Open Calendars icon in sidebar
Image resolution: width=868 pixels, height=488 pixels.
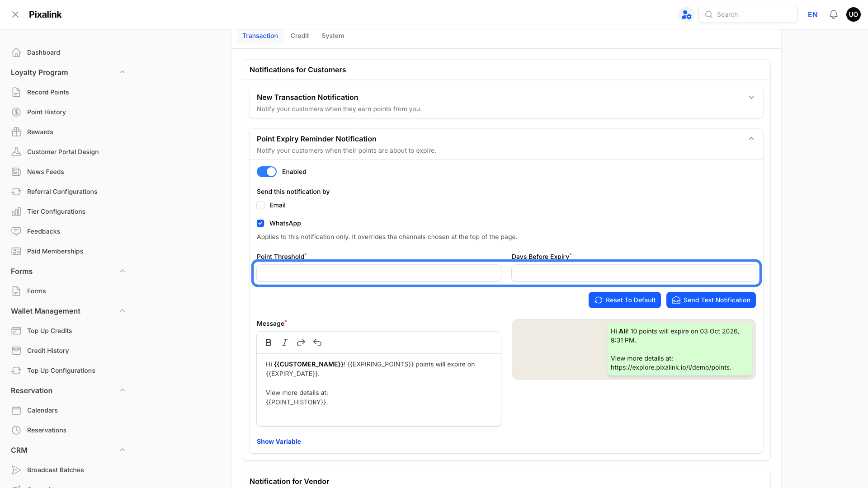(16, 410)
